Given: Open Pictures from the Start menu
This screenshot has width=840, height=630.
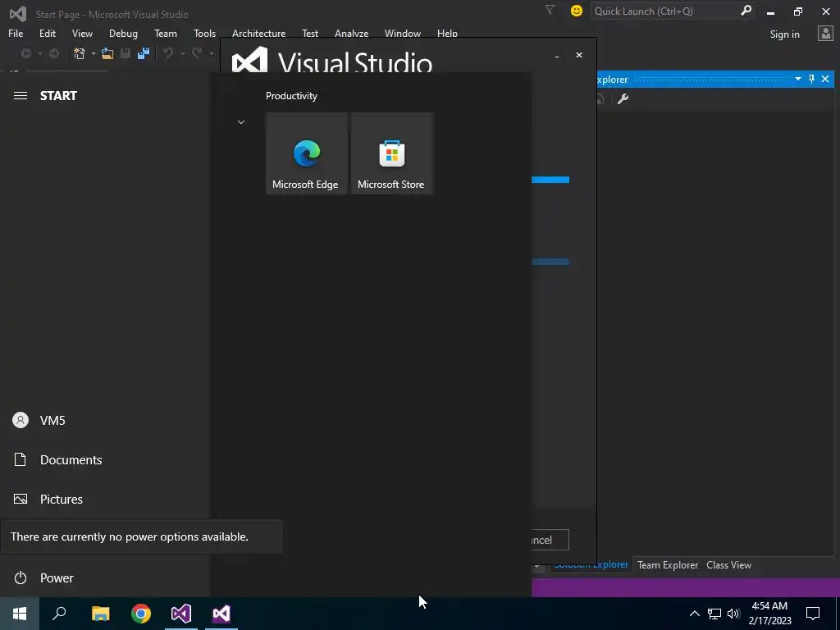Looking at the screenshot, I should point(104,499).
